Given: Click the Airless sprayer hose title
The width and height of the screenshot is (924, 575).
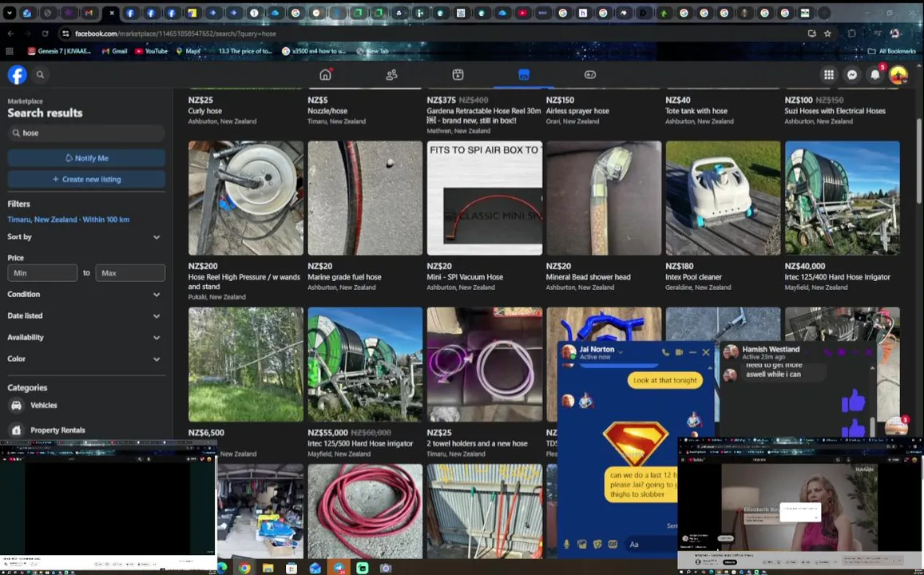Looking at the screenshot, I should click(x=577, y=111).
